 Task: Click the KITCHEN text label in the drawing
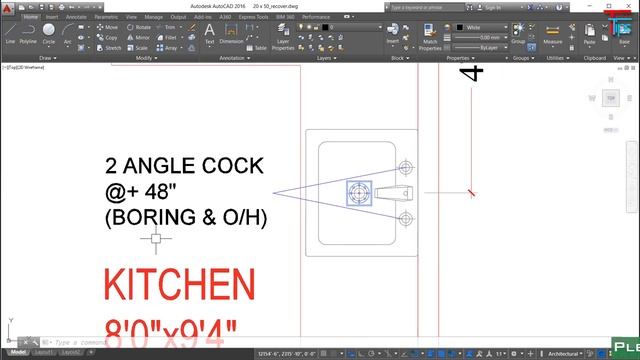180,284
